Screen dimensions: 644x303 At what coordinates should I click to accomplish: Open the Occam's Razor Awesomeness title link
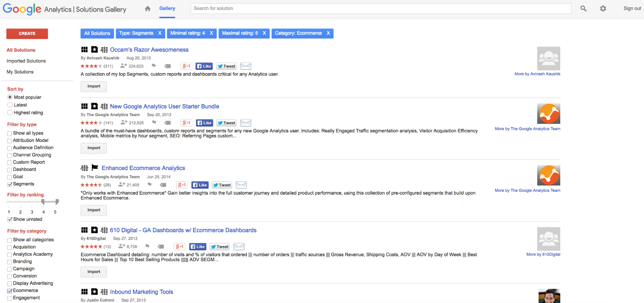point(149,50)
